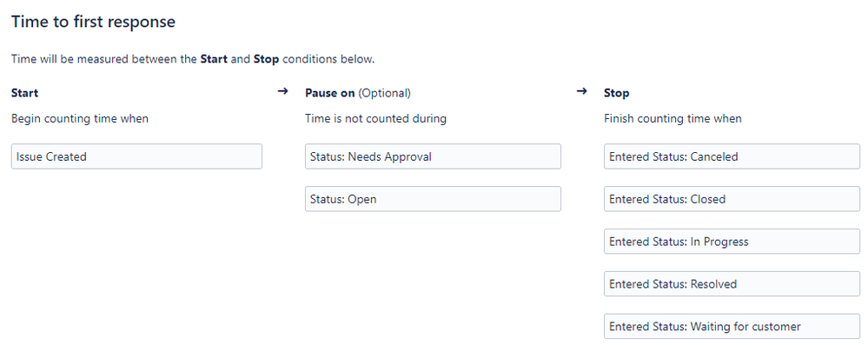This screenshot has height=345, width=868.
Task: Click the Pause on (Optional) column header
Action: pos(358,93)
